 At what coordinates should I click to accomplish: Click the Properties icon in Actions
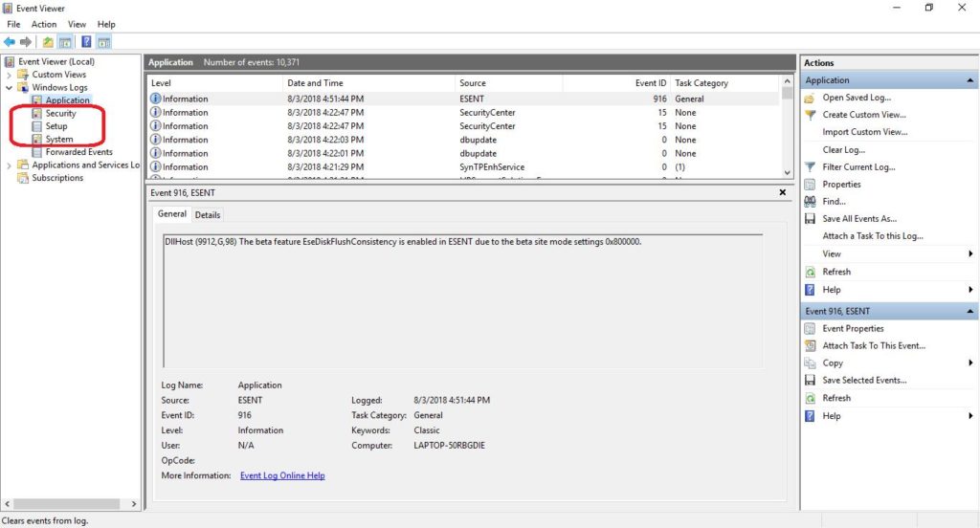pyautogui.click(x=810, y=185)
